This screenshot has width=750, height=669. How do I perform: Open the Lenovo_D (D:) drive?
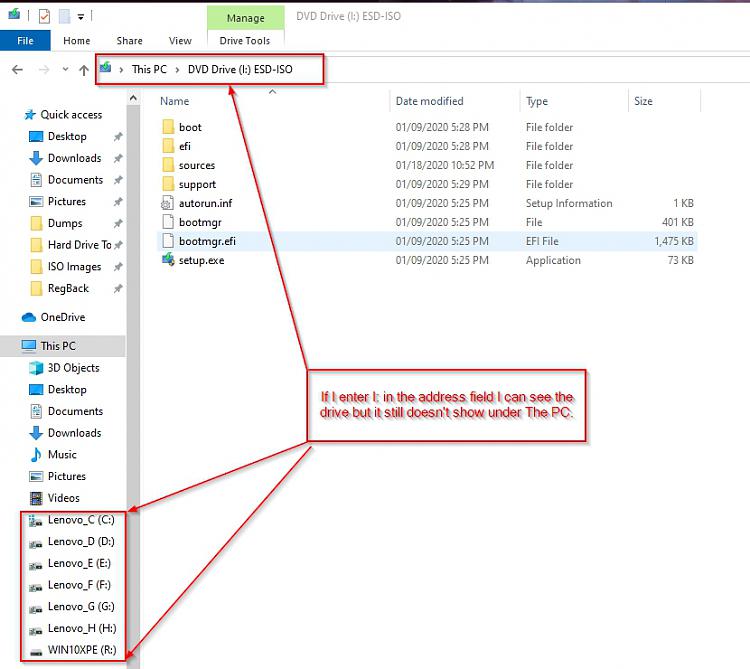point(81,542)
